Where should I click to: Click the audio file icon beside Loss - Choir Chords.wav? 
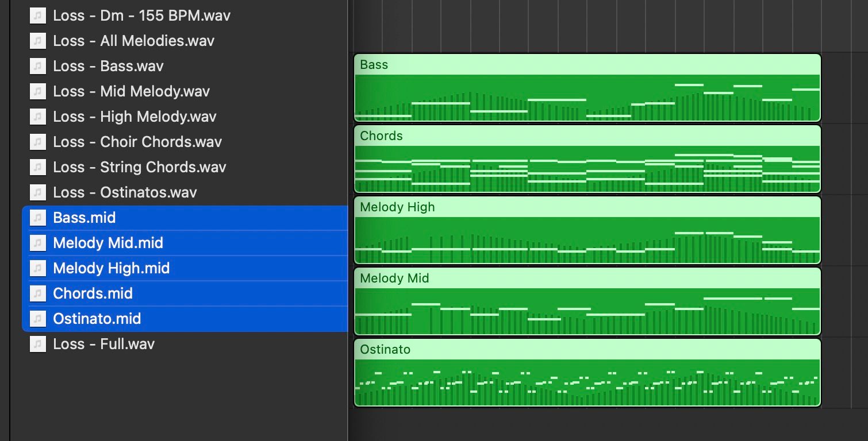37,142
